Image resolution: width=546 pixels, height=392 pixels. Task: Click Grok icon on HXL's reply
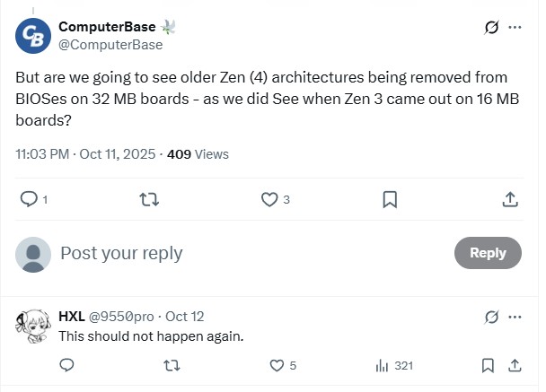coord(491,317)
